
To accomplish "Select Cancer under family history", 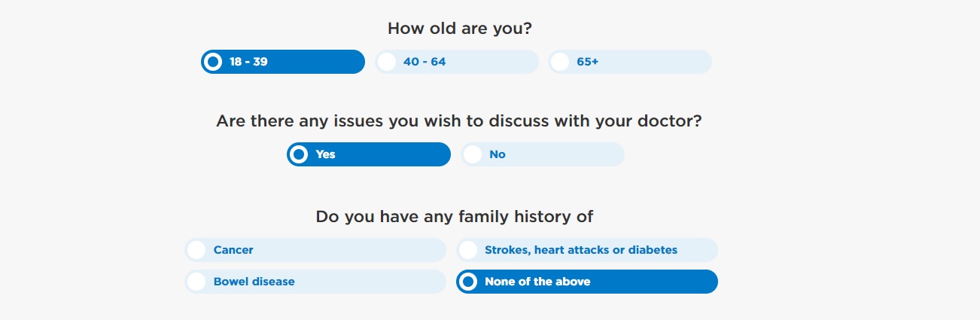I will (315, 250).
